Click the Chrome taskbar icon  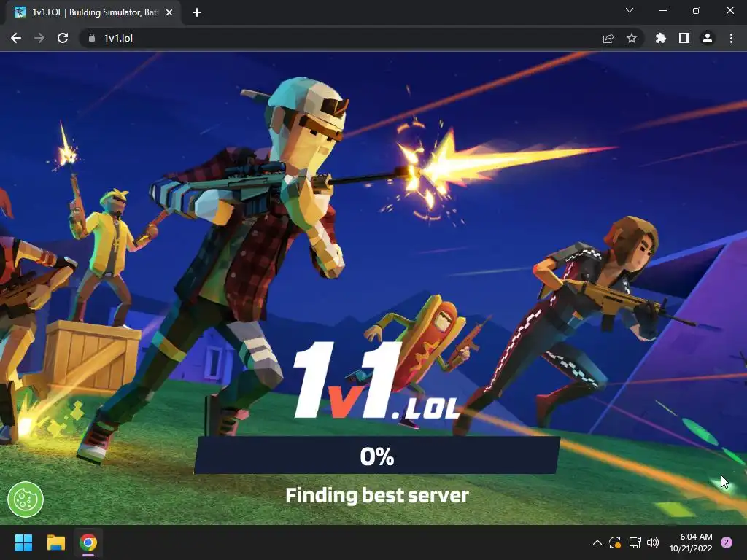[88, 542]
